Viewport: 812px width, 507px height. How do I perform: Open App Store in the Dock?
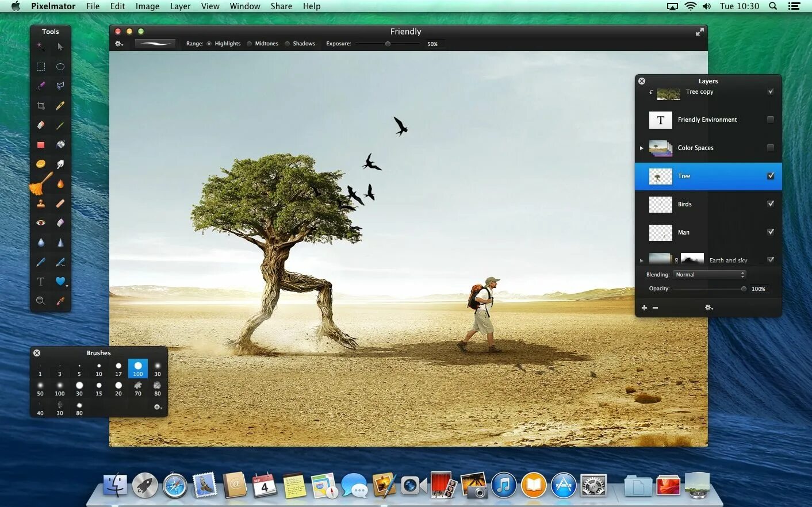pyautogui.click(x=564, y=486)
